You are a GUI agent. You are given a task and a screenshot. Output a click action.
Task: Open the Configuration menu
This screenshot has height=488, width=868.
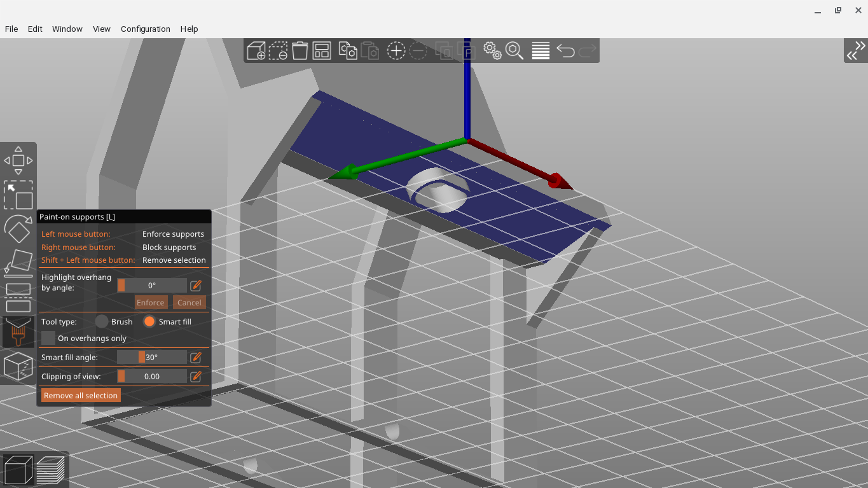pyautogui.click(x=145, y=29)
